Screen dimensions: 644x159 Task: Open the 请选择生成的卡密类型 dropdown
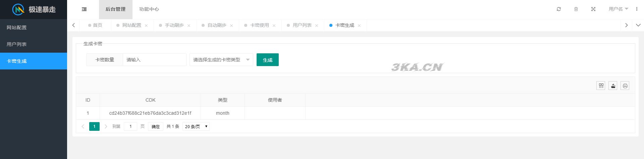pyautogui.click(x=221, y=60)
